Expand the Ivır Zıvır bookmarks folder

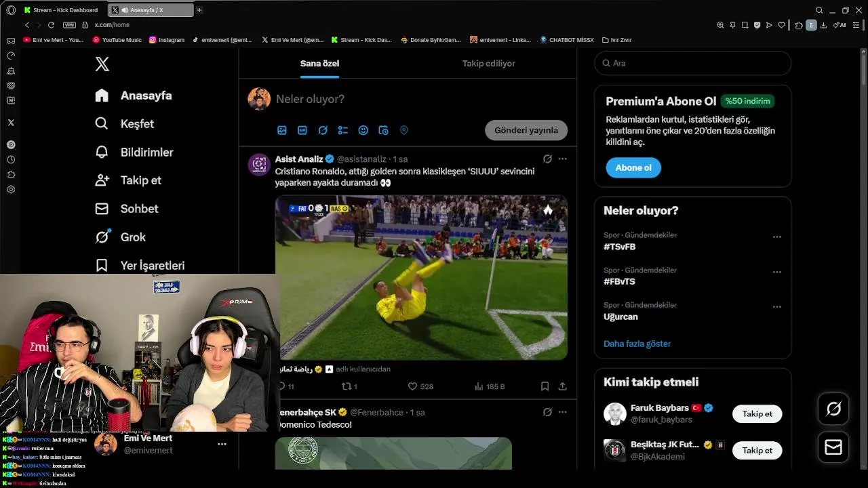click(616, 40)
